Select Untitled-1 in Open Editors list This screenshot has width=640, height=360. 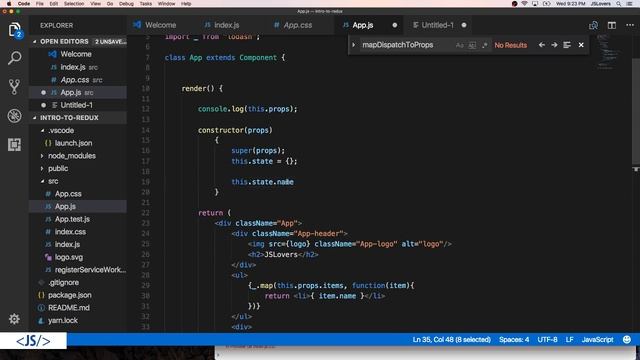pyautogui.click(x=76, y=105)
